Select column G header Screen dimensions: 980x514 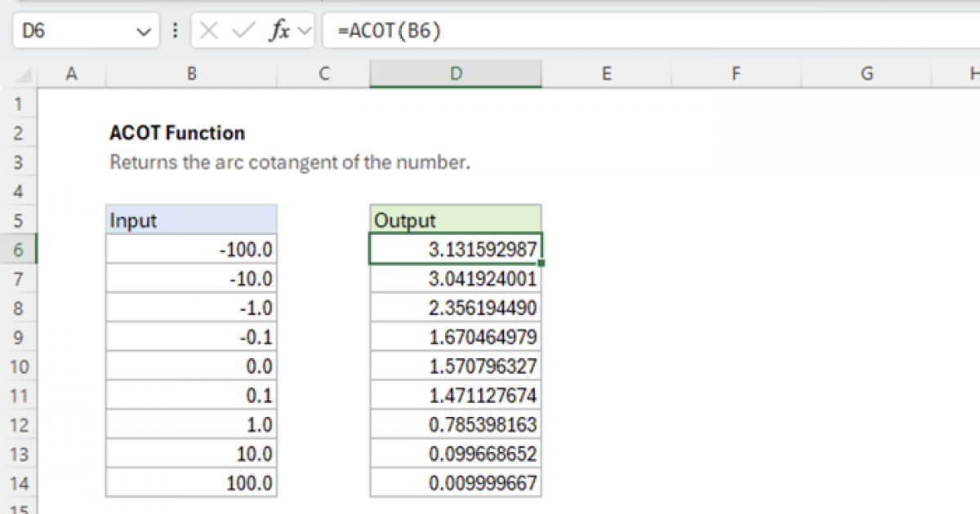tap(866, 73)
